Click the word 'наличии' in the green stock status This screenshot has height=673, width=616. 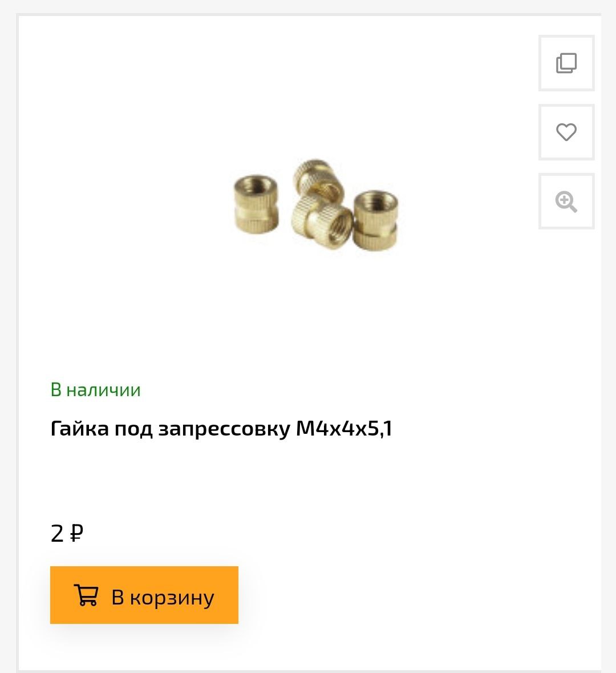pos(103,390)
